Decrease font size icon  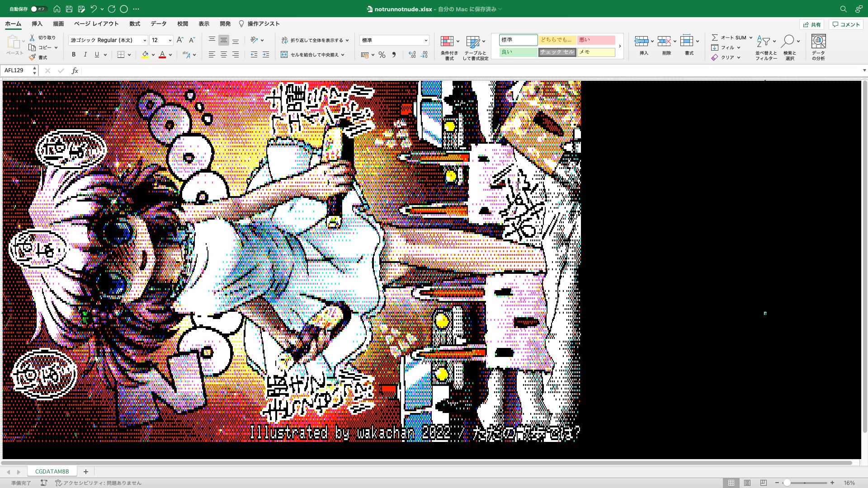(x=192, y=40)
